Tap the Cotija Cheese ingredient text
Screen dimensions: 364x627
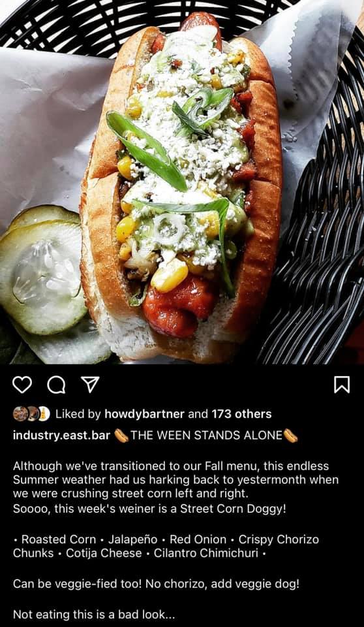pyautogui.click(x=104, y=553)
